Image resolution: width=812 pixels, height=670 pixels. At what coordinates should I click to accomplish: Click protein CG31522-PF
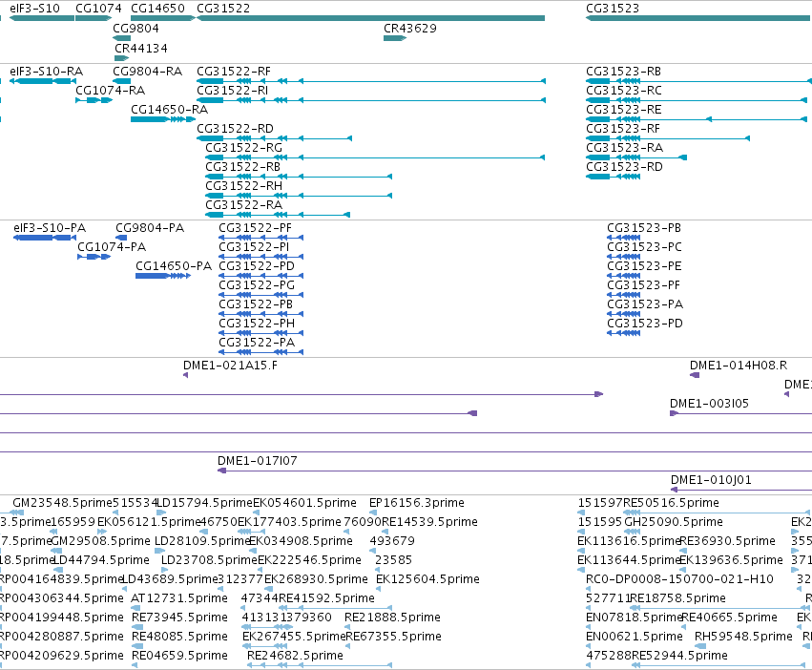point(261,238)
